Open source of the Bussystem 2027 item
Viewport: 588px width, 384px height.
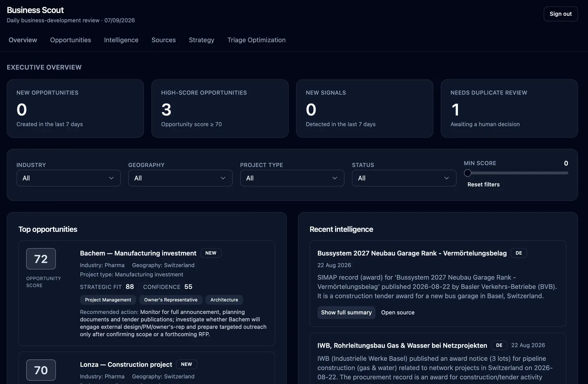pyautogui.click(x=398, y=312)
